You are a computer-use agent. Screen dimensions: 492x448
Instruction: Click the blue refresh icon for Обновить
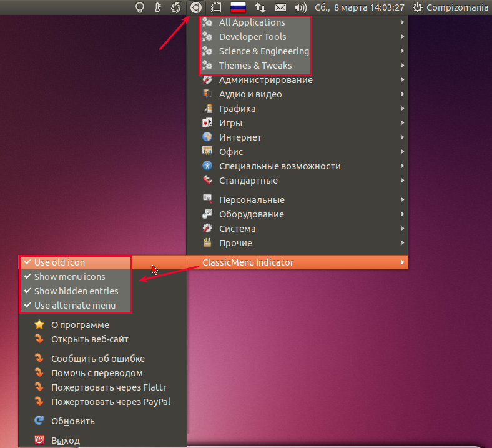coord(39,421)
